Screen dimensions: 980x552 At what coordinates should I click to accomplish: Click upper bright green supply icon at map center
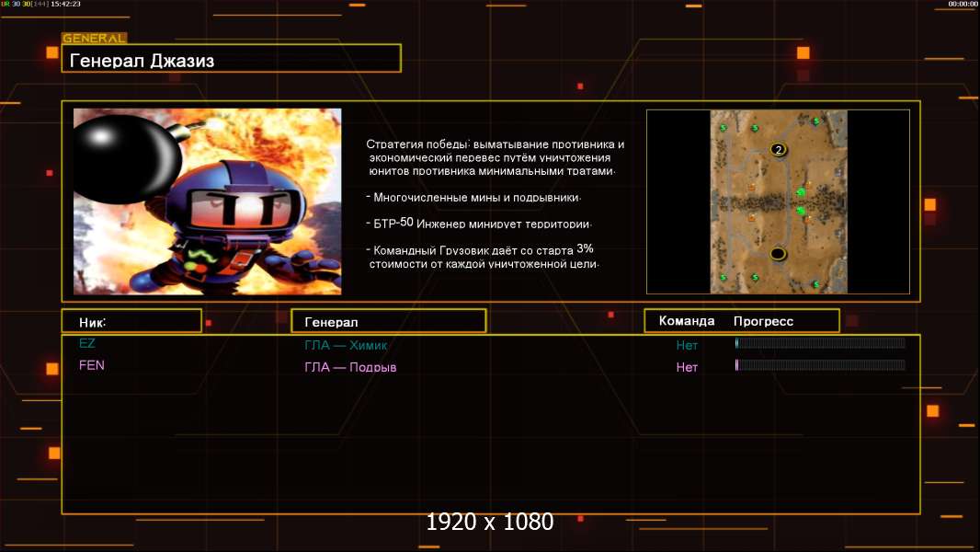(801, 192)
